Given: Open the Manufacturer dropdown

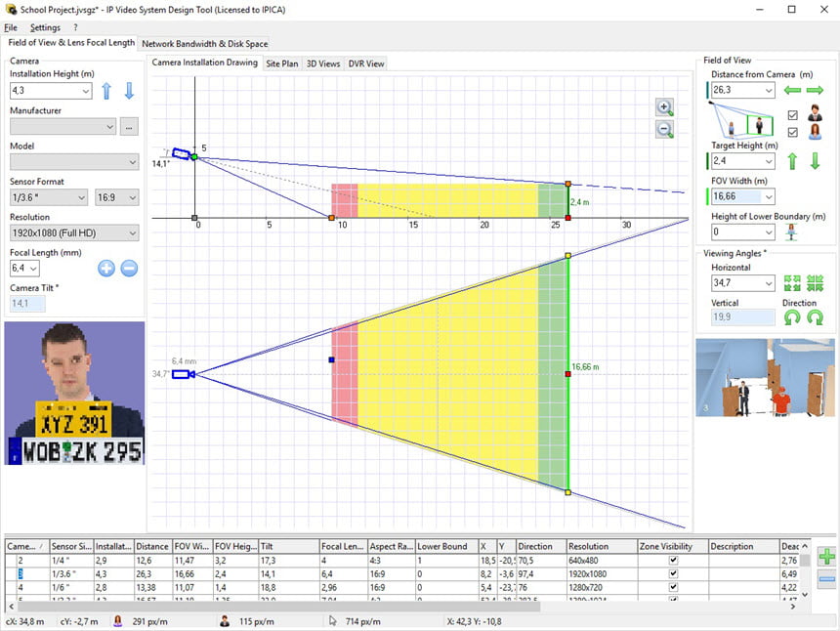Looking at the screenshot, I should (x=109, y=127).
